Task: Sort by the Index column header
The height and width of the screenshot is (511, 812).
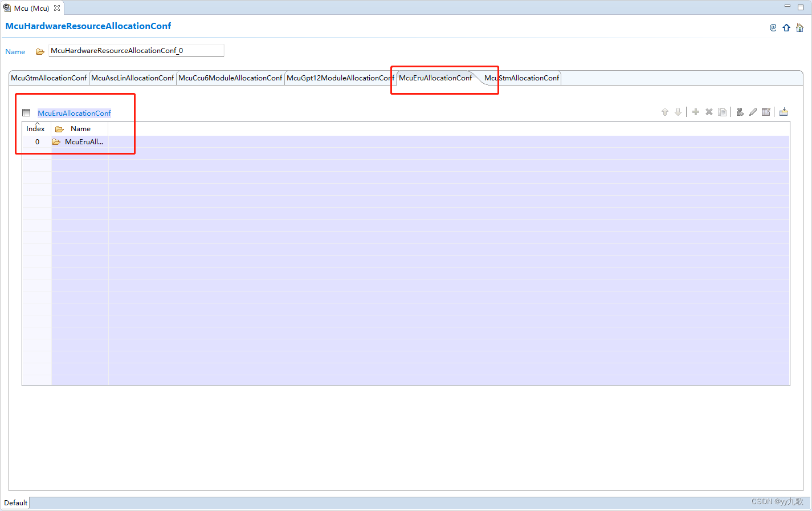Action: 35,129
